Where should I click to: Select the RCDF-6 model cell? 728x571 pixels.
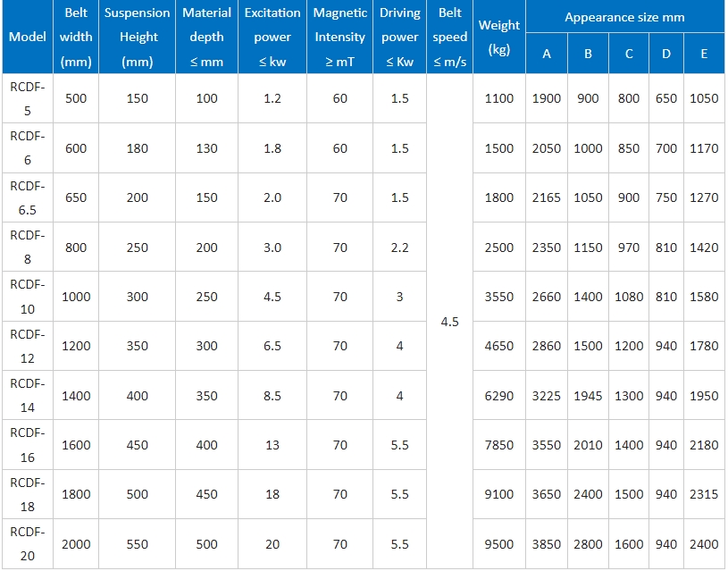tap(28, 148)
